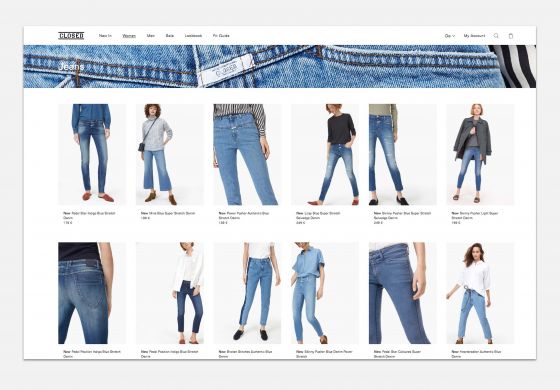Open dark jeans back-pocket close-up thumbnail
This screenshot has width=560, height=390.
[x=92, y=293]
